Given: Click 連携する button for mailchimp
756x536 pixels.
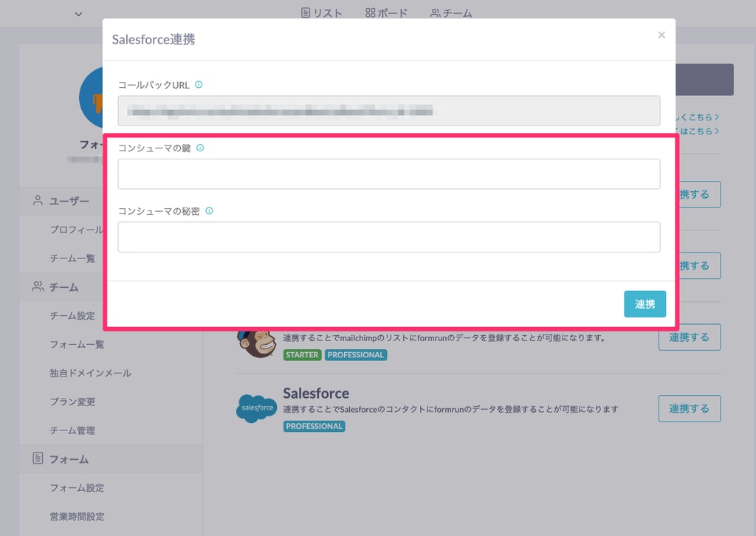Looking at the screenshot, I should click(690, 337).
